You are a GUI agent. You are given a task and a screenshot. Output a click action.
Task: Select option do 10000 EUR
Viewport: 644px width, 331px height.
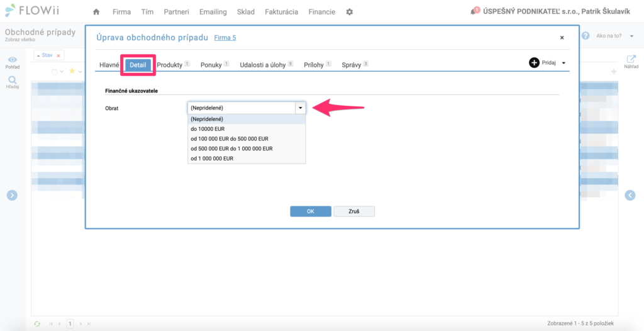(x=247, y=129)
